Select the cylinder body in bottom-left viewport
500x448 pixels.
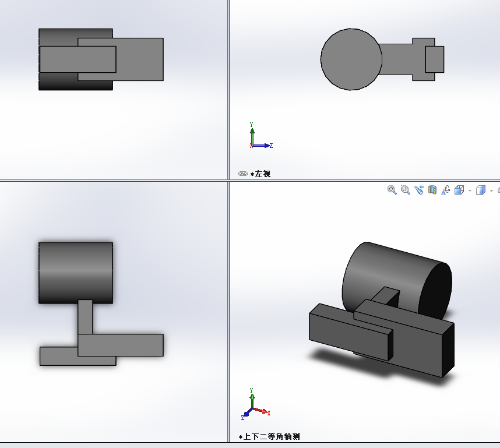click(76, 273)
